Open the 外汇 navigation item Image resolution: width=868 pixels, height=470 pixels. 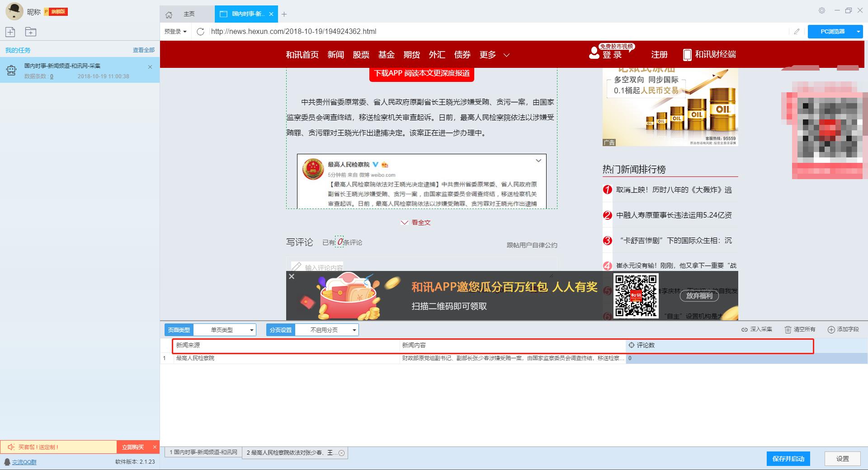point(437,55)
